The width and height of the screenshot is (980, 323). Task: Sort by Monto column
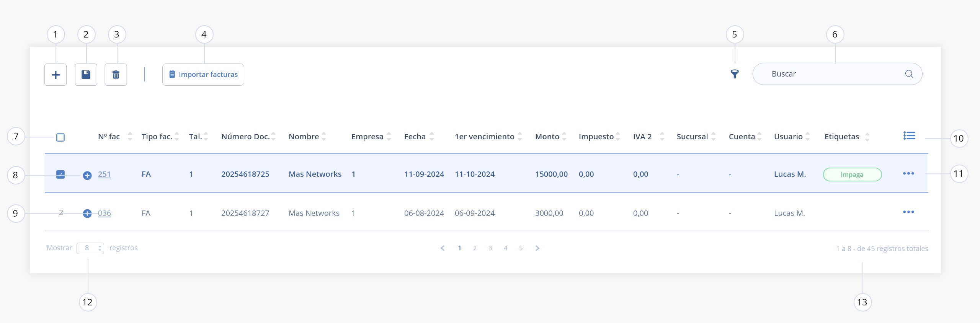tap(564, 137)
